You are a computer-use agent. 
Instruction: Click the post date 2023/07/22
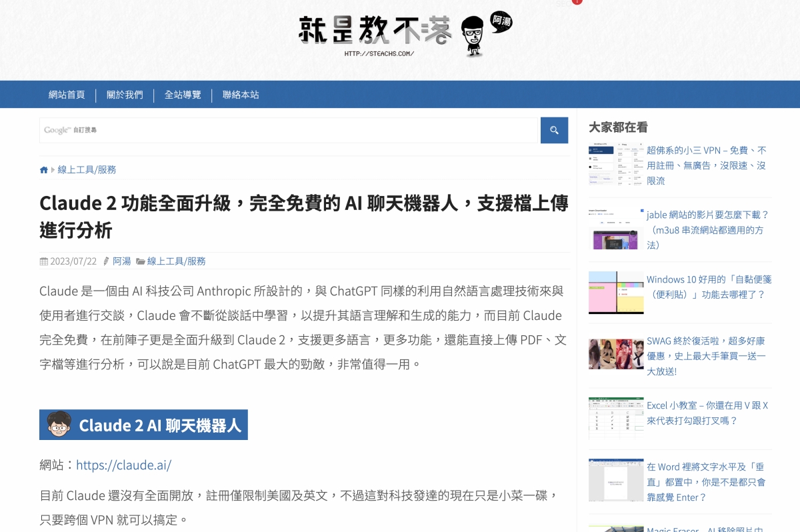(73, 261)
